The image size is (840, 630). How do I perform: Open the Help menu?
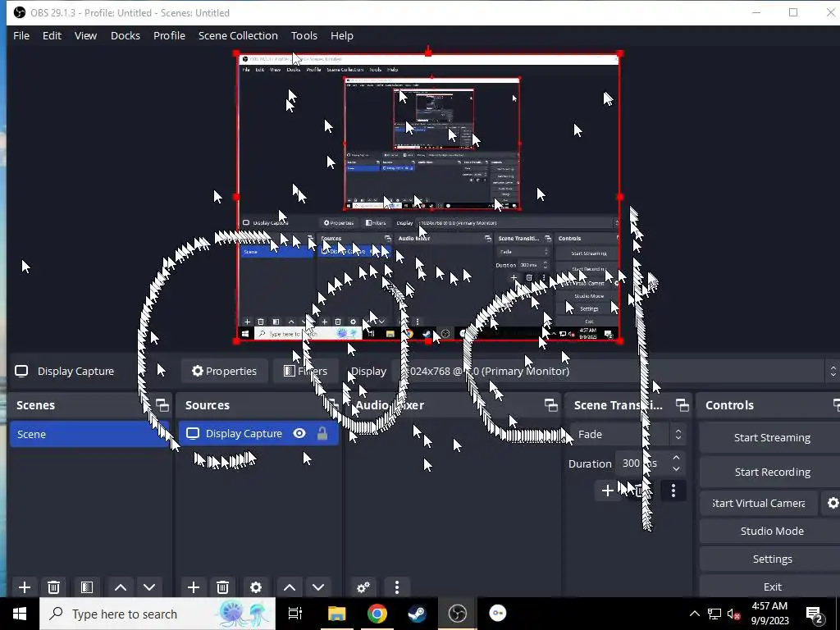(342, 35)
